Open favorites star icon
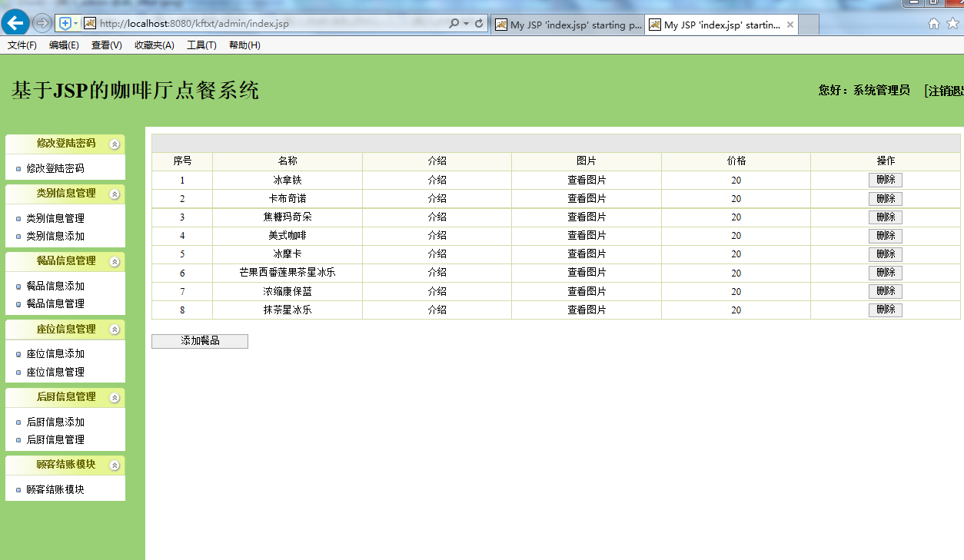 pos(953,24)
